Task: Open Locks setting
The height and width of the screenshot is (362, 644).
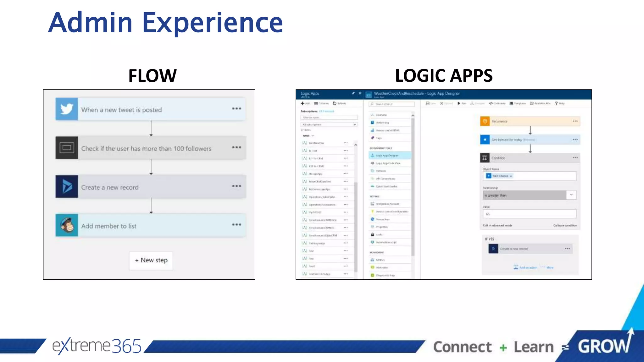Action: [390, 235]
